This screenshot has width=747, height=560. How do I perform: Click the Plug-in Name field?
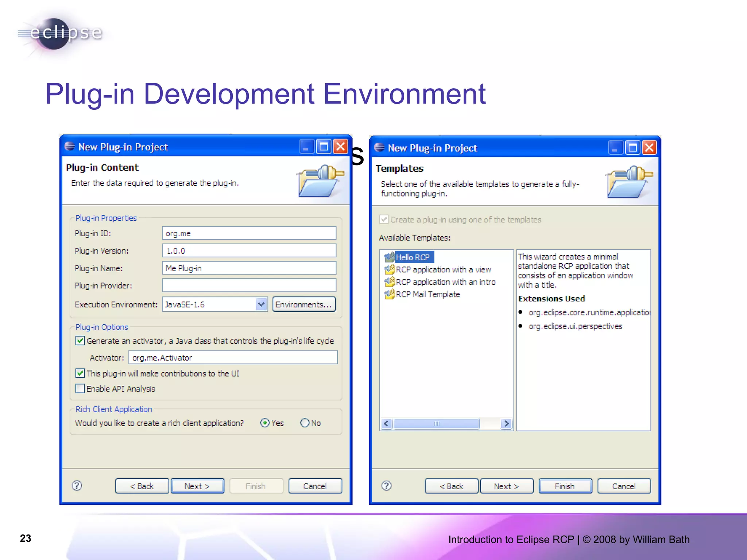(x=249, y=268)
